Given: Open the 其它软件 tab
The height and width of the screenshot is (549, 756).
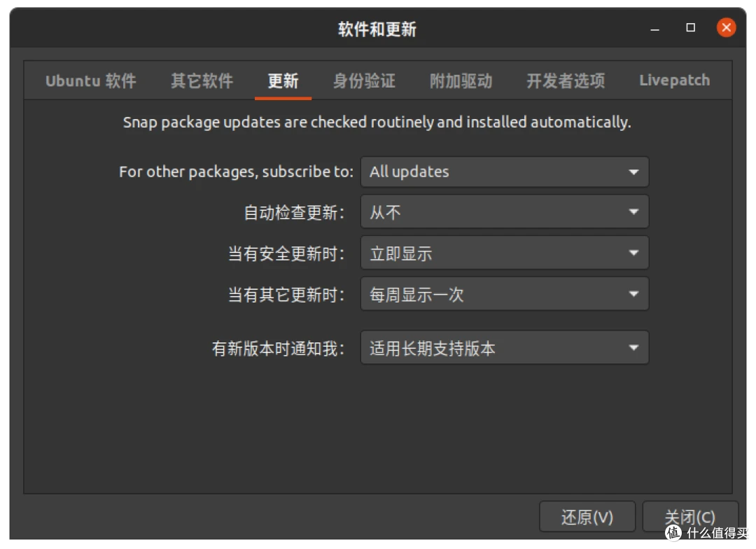Looking at the screenshot, I should click(x=201, y=80).
